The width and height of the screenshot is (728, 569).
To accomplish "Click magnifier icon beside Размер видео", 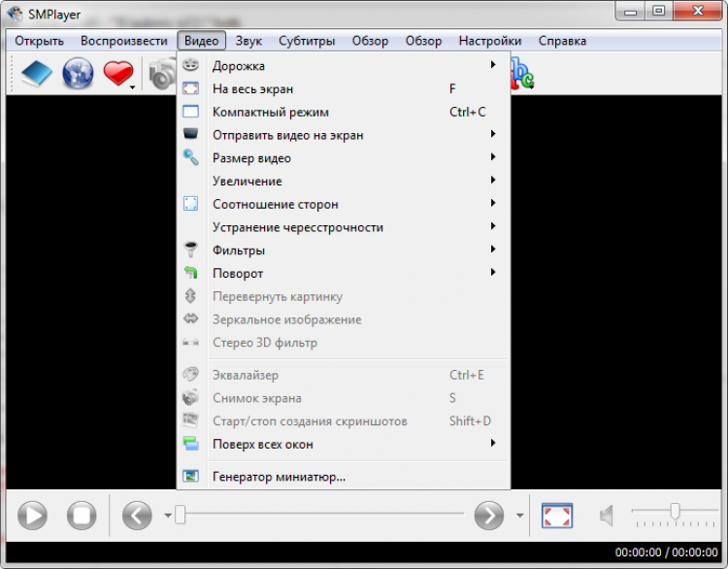I will point(190,157).
